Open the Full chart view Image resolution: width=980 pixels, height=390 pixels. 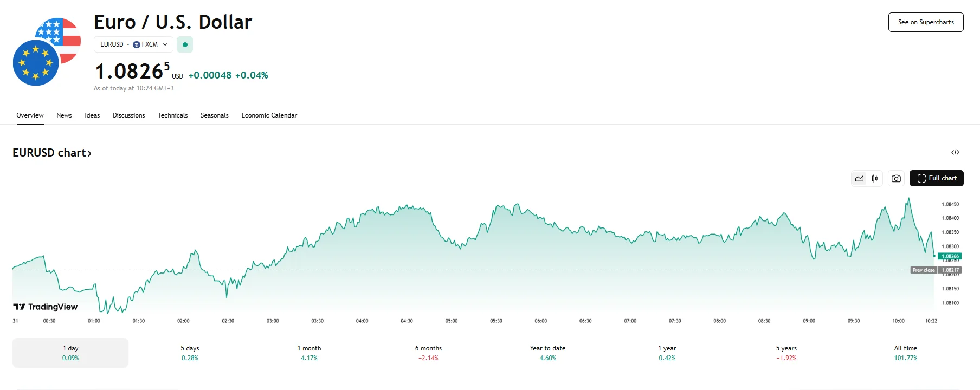tap(936, 178)
